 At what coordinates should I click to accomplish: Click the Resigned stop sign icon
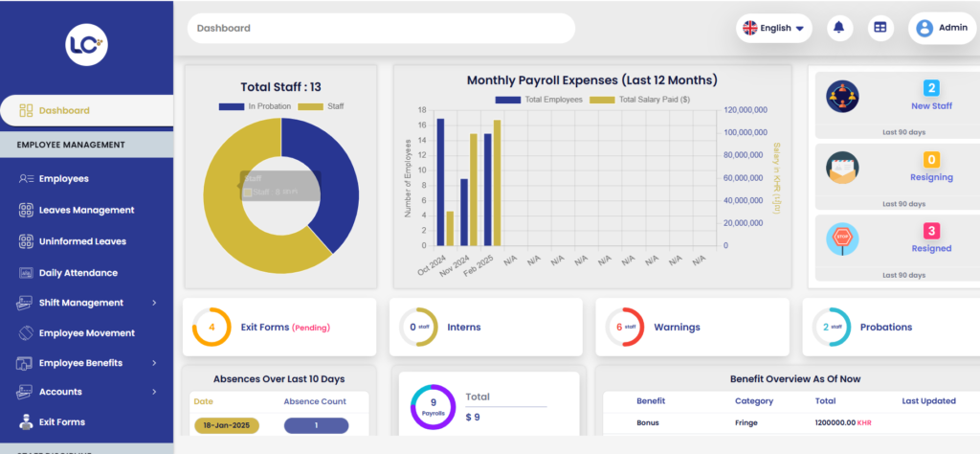(x=842, y=238)
